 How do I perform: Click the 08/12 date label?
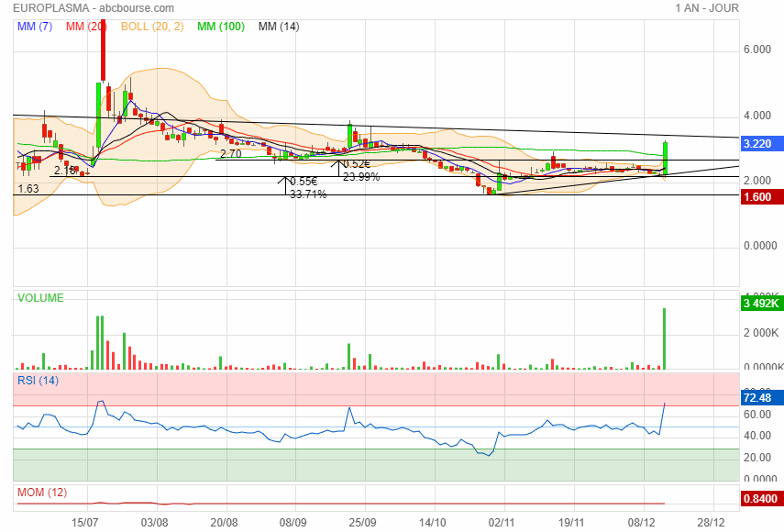click(x=641, y=523)
